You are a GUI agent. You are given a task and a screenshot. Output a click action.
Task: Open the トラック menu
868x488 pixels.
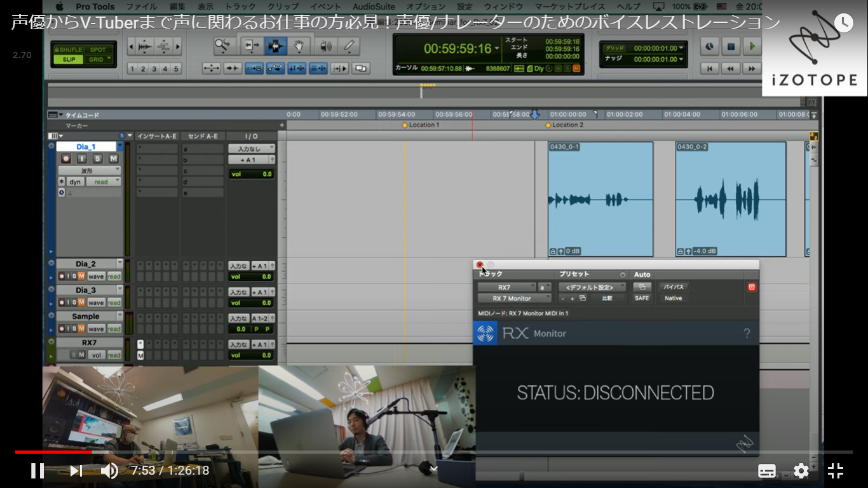[x=240, y=6]
